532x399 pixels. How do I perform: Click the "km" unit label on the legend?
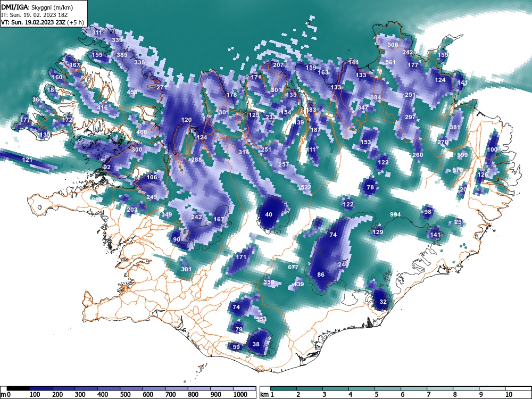264,395
